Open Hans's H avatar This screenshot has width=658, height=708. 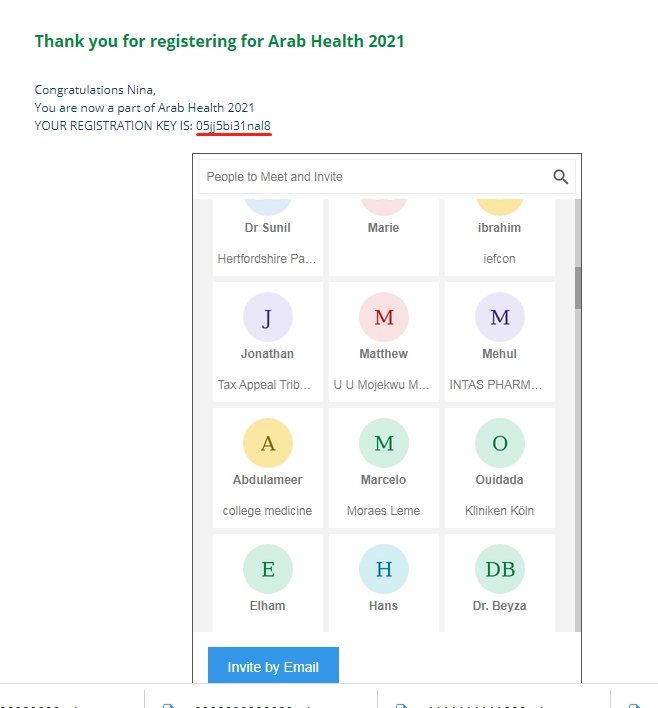(x=383, y=570)
